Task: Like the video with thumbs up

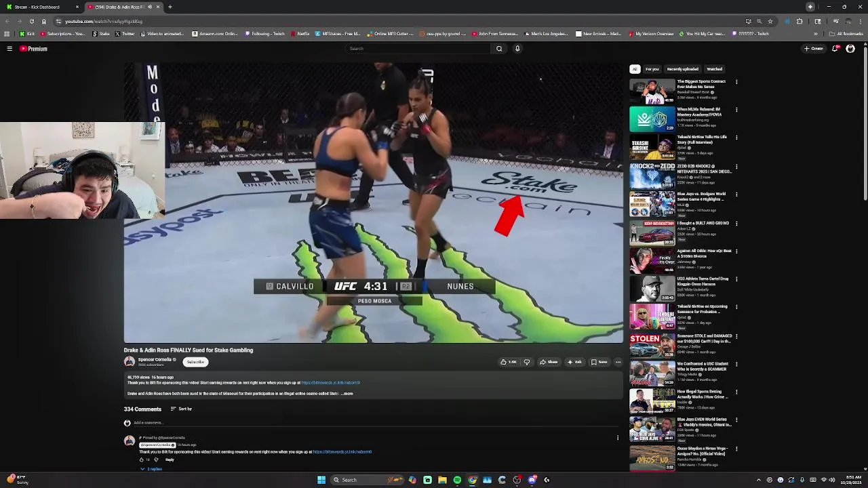Action: tap(509, 362)
